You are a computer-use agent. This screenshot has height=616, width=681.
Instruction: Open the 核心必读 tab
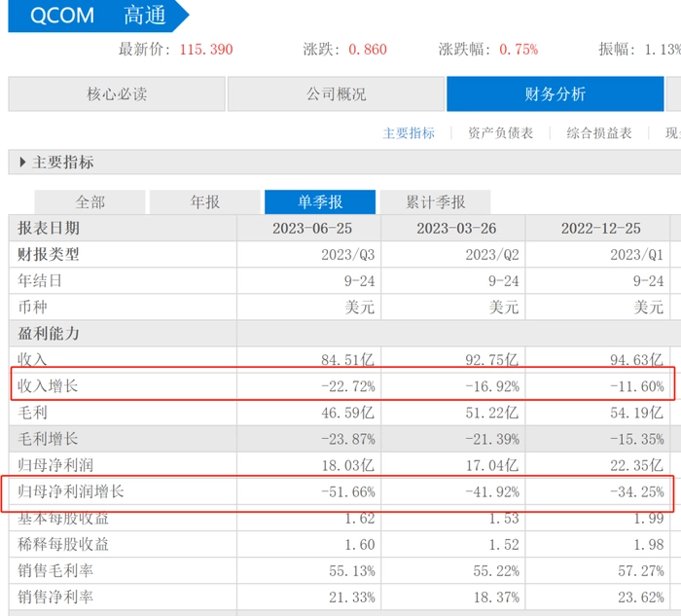point(115,94)
